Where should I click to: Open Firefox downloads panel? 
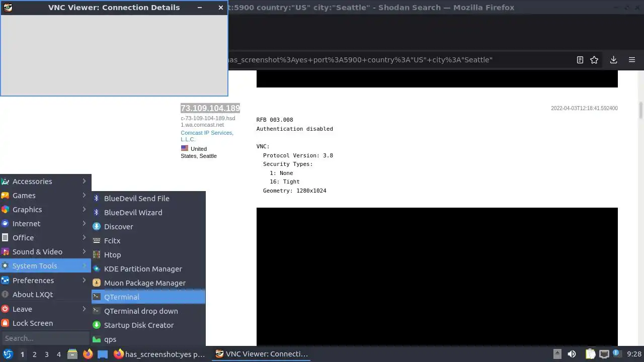(x=613, y=60)
